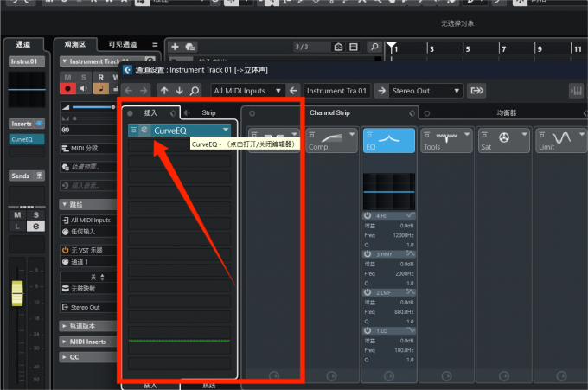This screenshot has height=390, width=588.
Task: Open the Comp module dropdown arrow
Action: (352, 134)
